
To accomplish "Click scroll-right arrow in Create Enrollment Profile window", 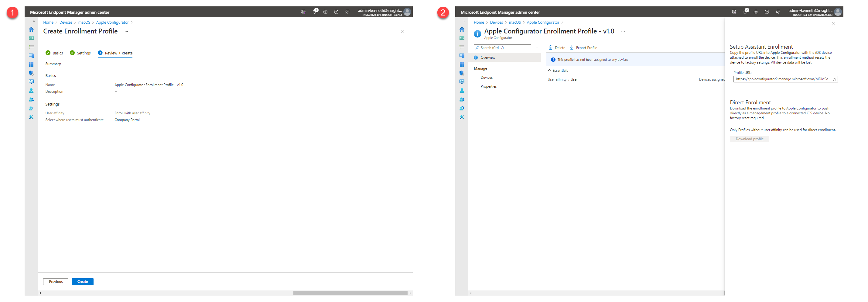I will pos(410,293).
